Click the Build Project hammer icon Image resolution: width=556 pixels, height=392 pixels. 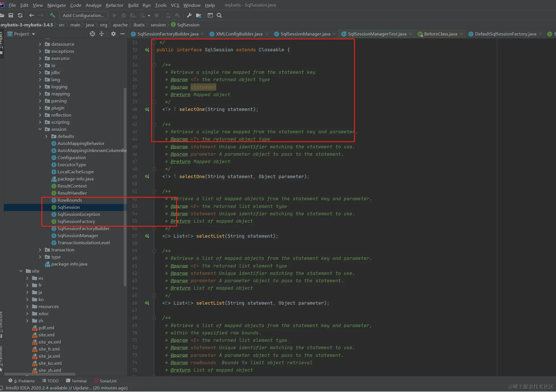pos(52,15)
